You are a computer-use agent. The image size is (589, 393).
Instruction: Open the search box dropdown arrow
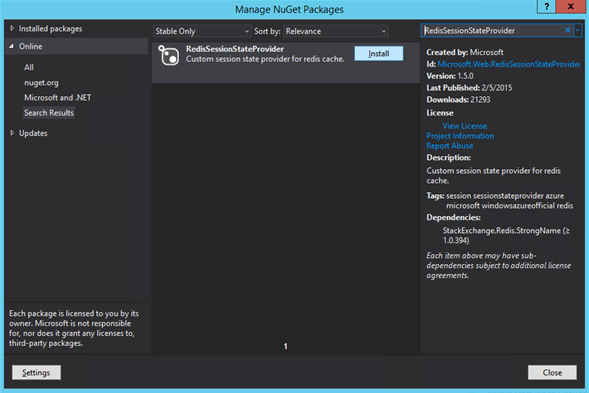[578, 30]
